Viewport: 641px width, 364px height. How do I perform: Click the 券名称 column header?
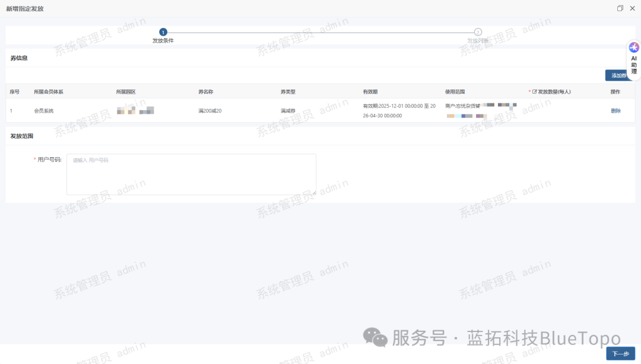click(x=205, y=92)
